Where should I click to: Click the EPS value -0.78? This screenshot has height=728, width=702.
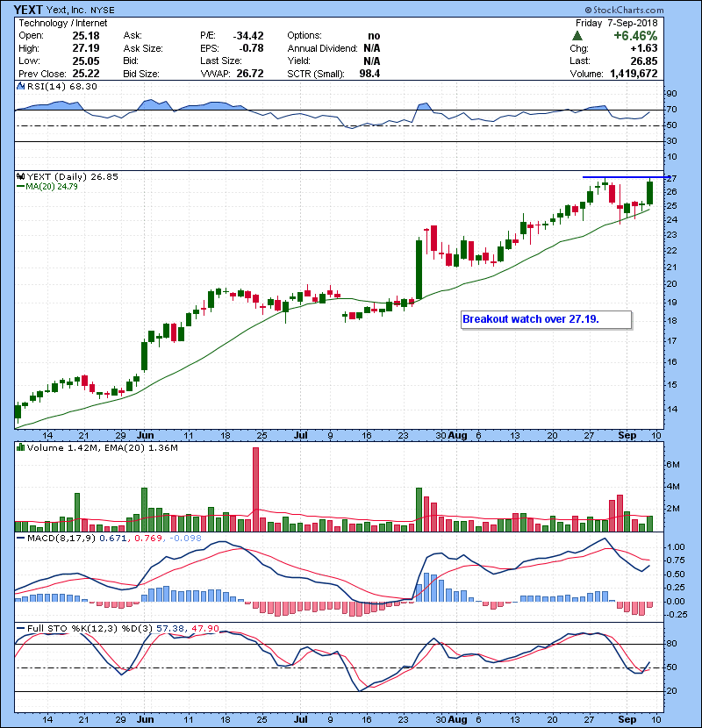pyautogui.click(x=251, y=48)
